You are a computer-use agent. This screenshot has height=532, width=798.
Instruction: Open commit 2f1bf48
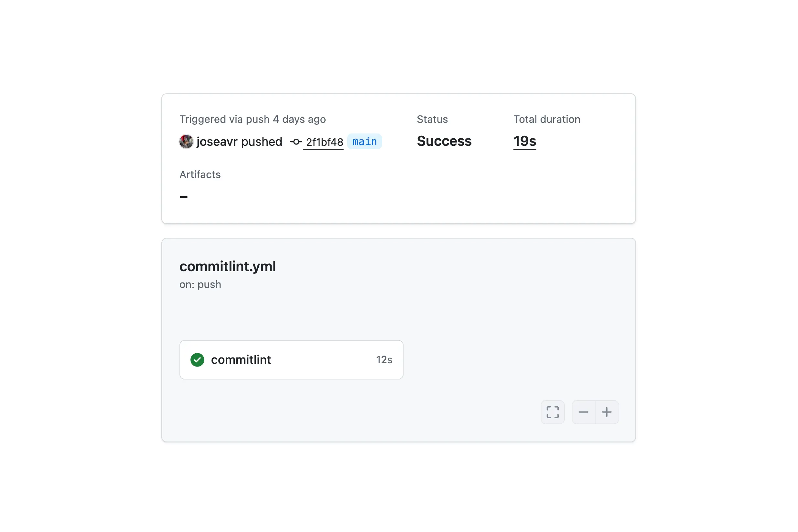click(x=324, y=142)
